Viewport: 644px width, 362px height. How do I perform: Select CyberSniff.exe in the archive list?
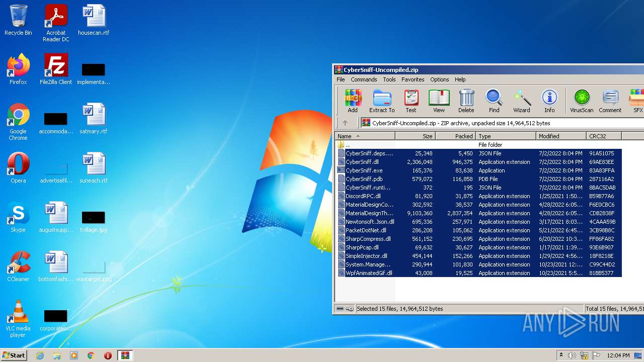(479, 170)
